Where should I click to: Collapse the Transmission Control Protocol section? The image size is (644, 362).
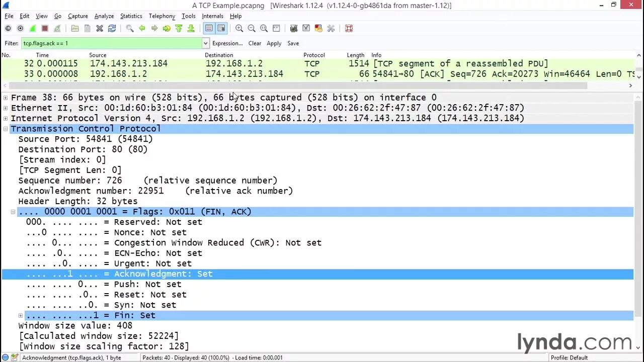pos(5,129)
